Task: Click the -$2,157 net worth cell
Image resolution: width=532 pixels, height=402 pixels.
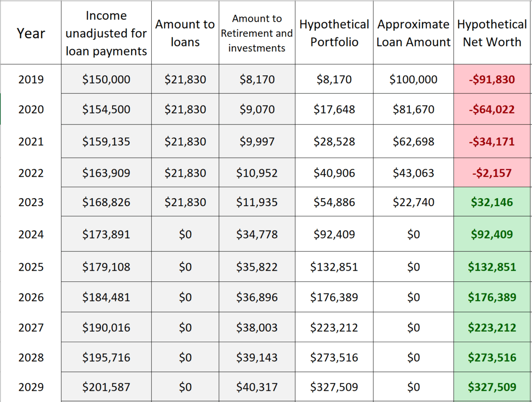Action: [x=493, y=173]
